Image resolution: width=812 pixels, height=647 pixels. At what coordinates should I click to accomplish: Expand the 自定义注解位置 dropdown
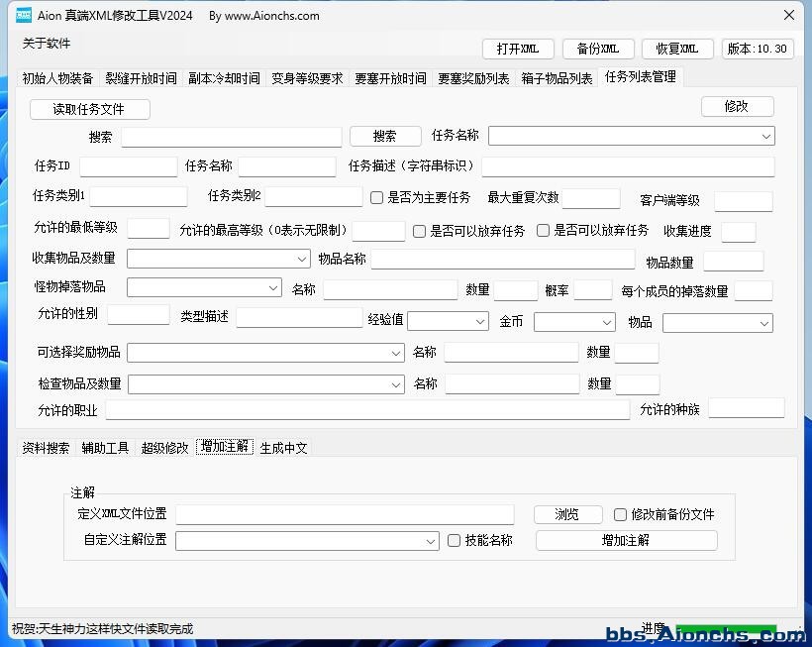point(307,541)
